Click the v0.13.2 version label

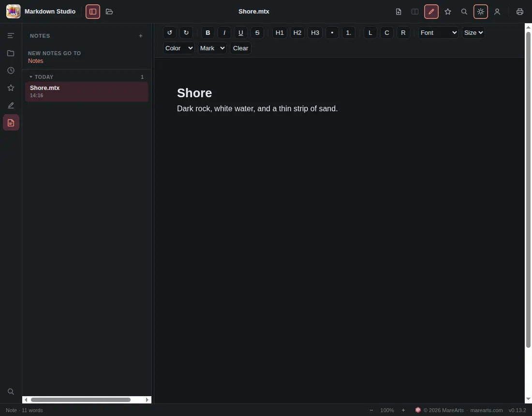(x=517, y=410)
